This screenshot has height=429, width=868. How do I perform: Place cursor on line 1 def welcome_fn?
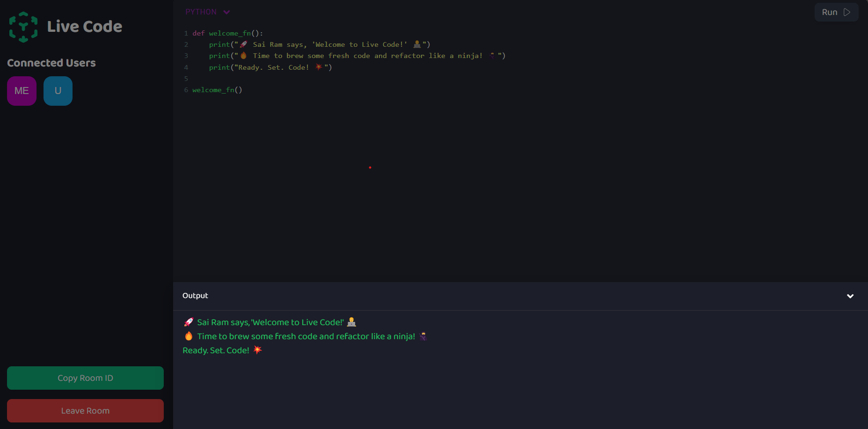228,33
